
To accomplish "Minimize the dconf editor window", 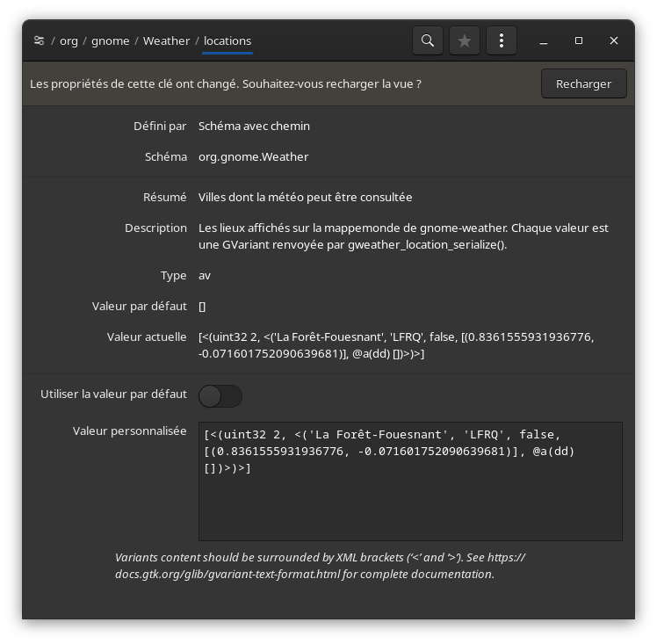I will point(544,40).
